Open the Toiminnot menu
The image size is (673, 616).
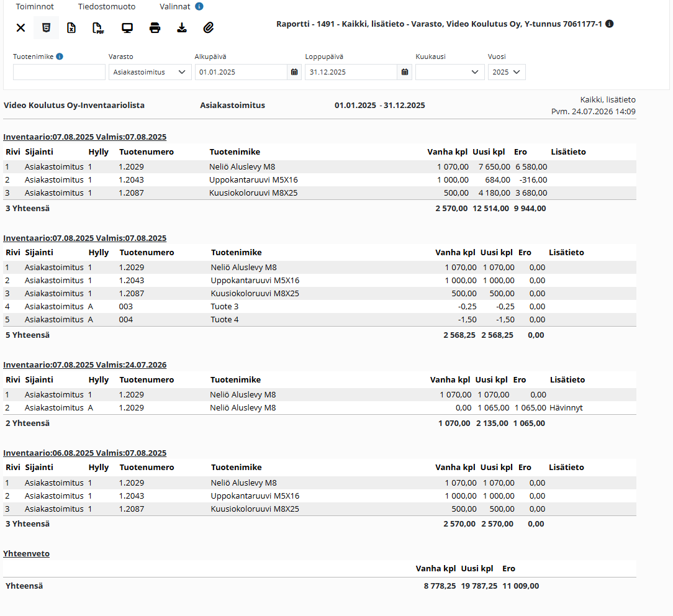pos(35,6)
